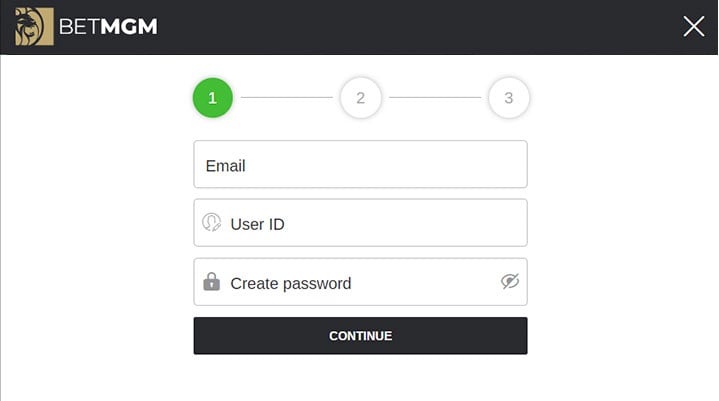
Task: Click the BETMGM wordmark text
Action: point(108,27)
